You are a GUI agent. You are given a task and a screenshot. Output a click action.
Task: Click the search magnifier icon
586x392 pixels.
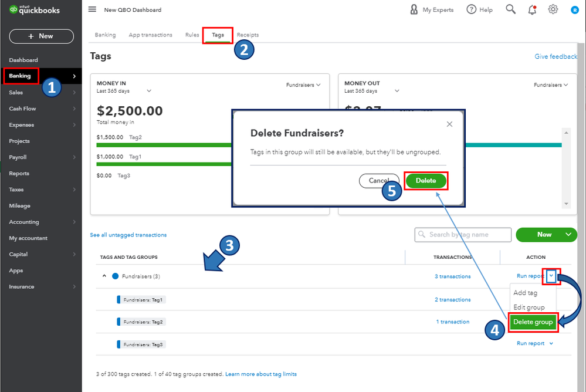tap(511, 9)
